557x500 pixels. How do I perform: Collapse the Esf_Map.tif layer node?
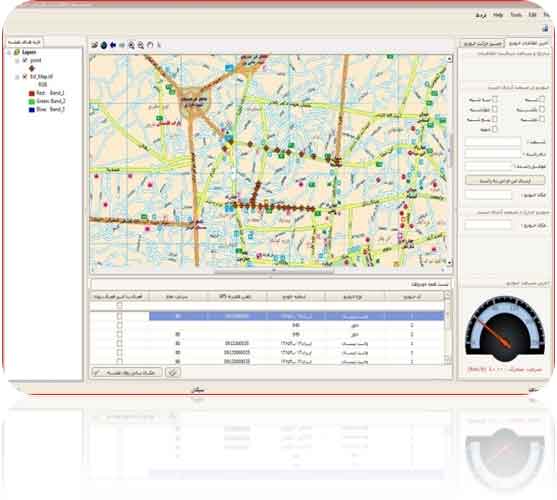(x=17, y=77)
